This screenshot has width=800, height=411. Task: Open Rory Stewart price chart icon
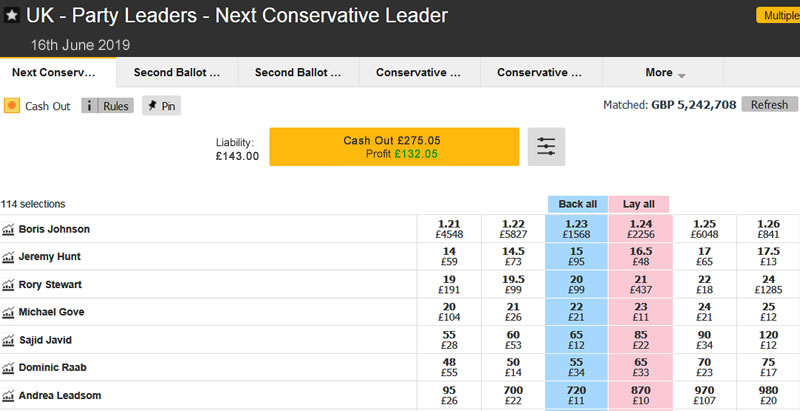[9, 285]
